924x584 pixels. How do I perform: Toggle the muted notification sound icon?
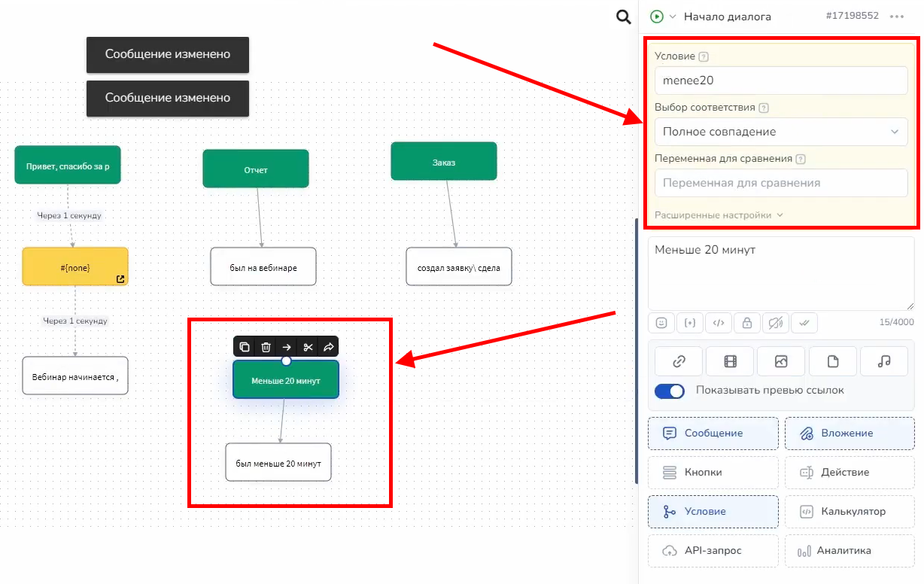click(776, 323)
